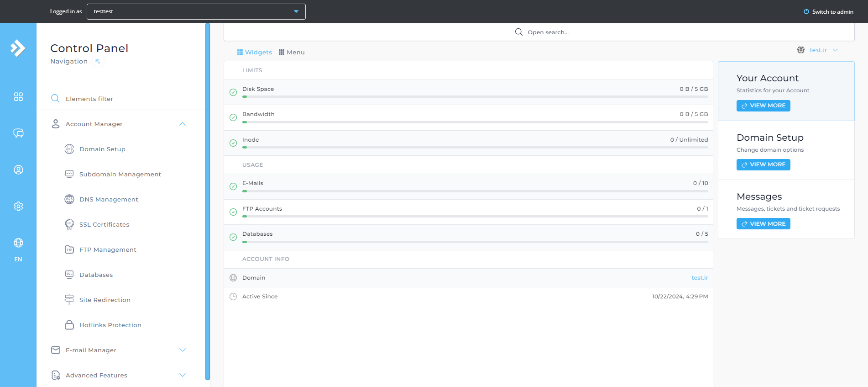Click the dashboard grid icon in left rail

(18, 97)
